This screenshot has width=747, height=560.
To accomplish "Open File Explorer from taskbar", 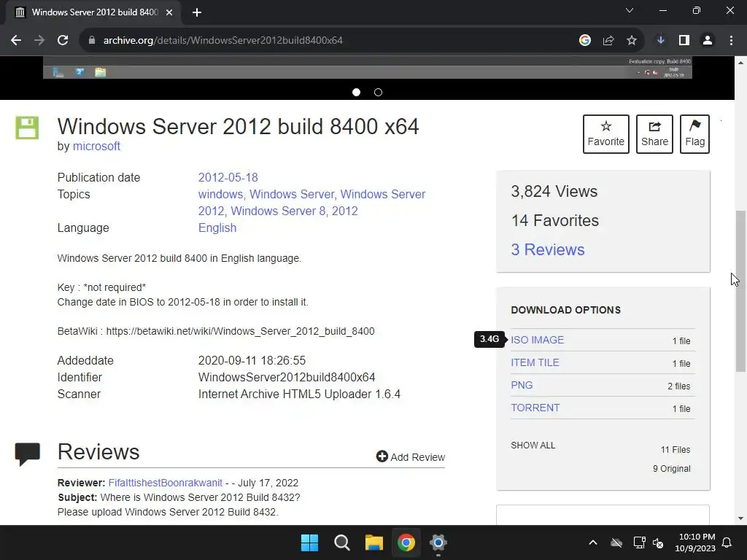I will click(374, 542).
